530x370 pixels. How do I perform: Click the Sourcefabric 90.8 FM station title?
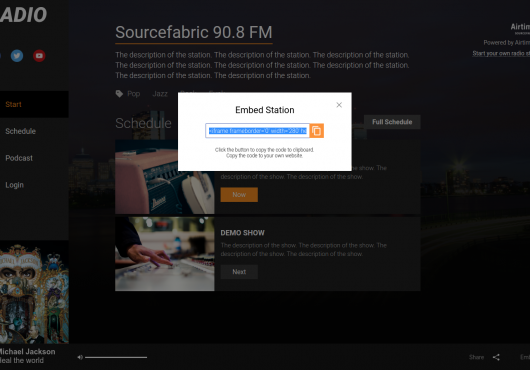[x=194, y=32]
